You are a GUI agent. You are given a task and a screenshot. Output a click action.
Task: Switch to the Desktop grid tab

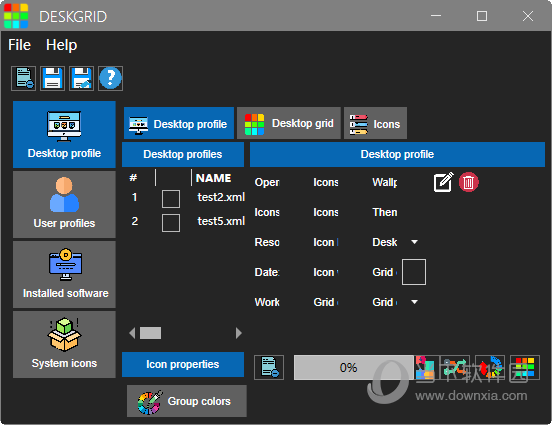tap(289, 123)
